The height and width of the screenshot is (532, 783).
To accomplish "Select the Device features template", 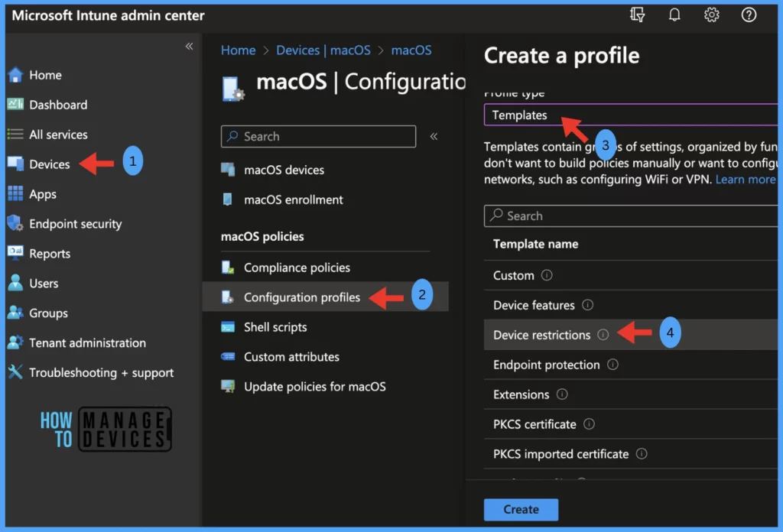I will (x=631, y=305).
